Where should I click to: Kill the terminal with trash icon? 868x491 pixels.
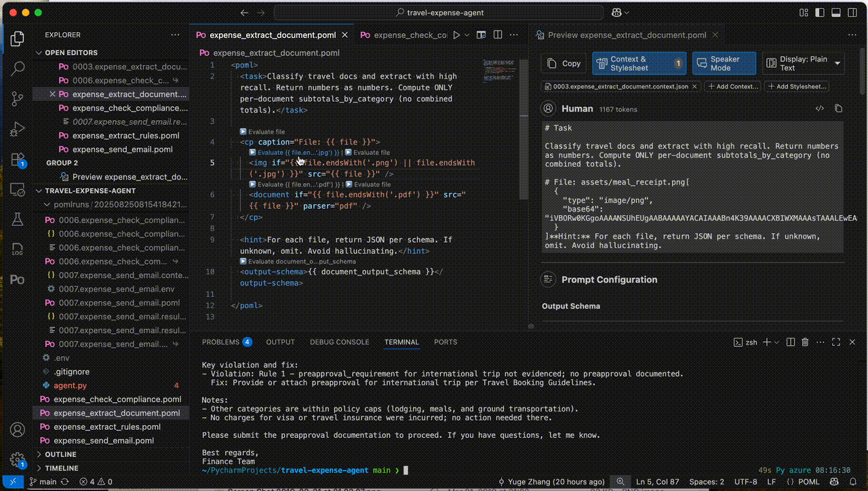[805, 342]
